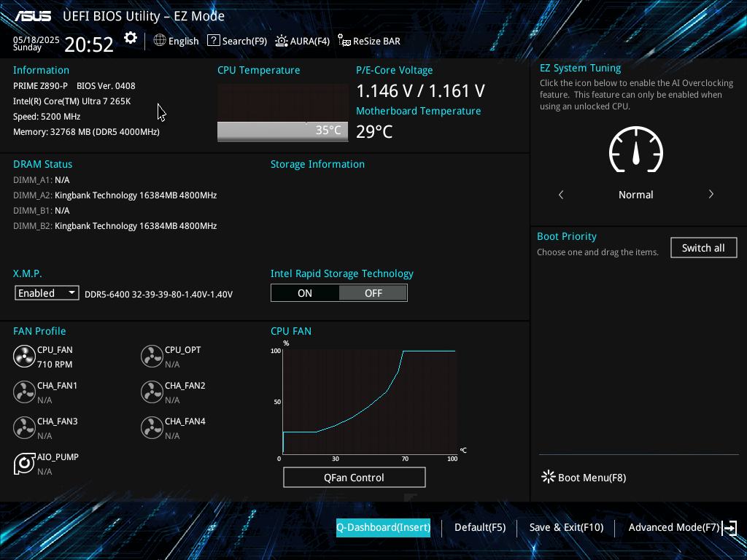
Task: Click the DDR5-6400 32-39-39-80 profile text
Action: click(158, 295)
